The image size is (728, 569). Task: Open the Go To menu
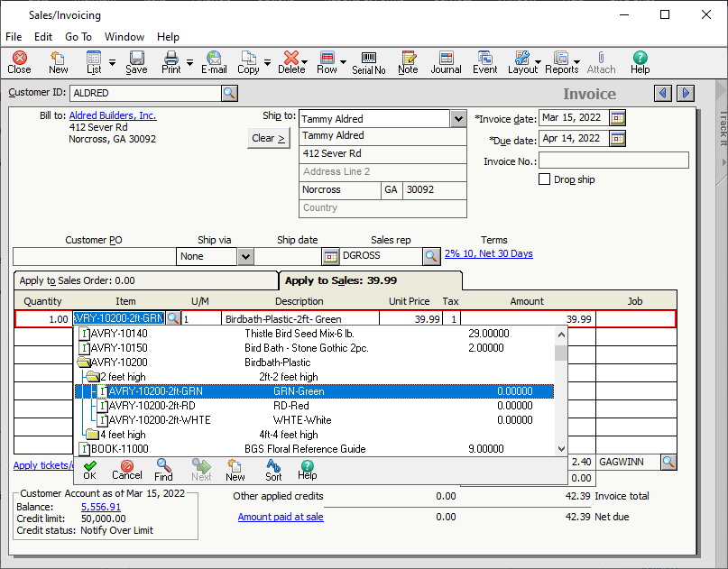(x=78, y=37)
